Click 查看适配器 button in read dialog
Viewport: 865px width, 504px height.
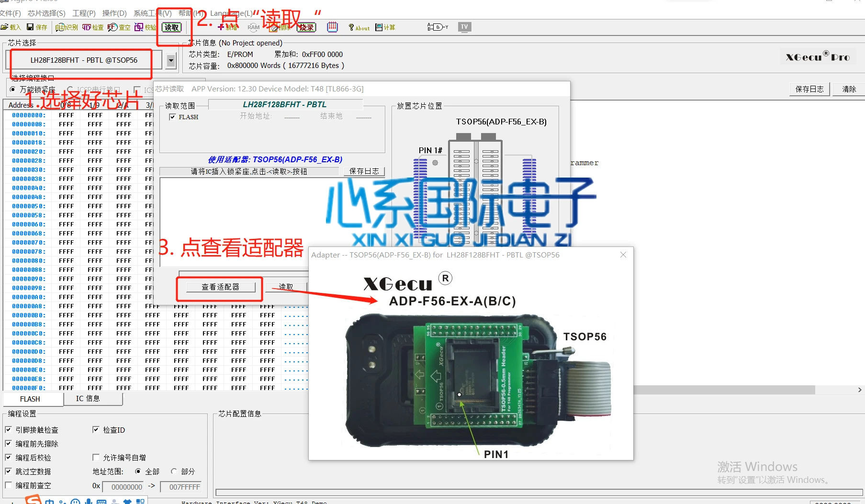(x=220, y=287)
